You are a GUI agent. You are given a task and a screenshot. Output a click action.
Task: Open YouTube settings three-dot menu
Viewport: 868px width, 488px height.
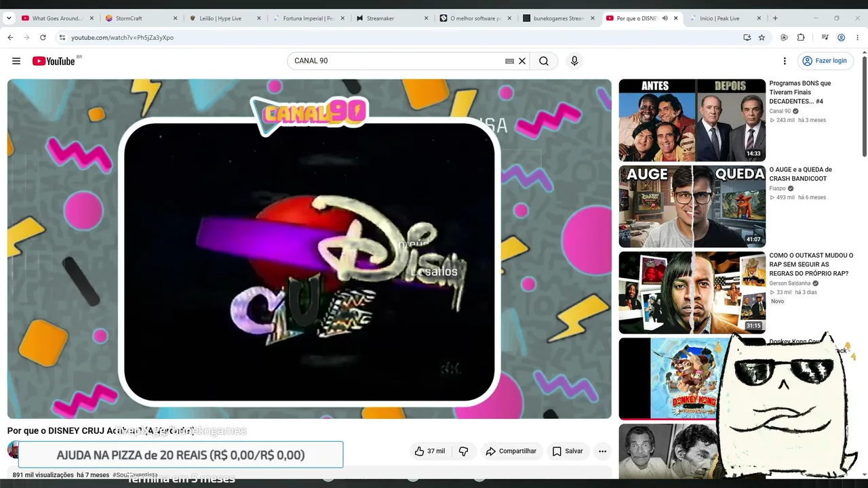click(x=785, y=61)
